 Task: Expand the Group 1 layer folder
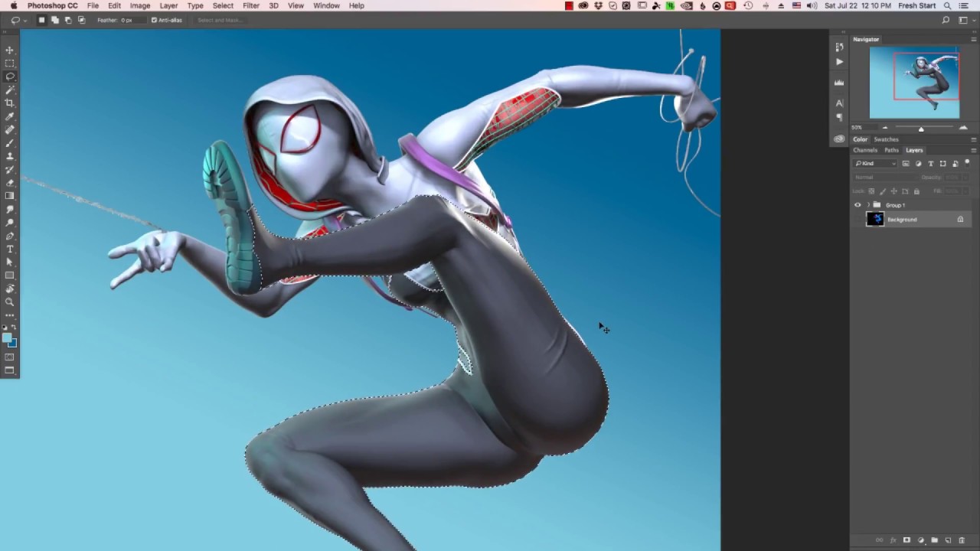click(867, 205)
